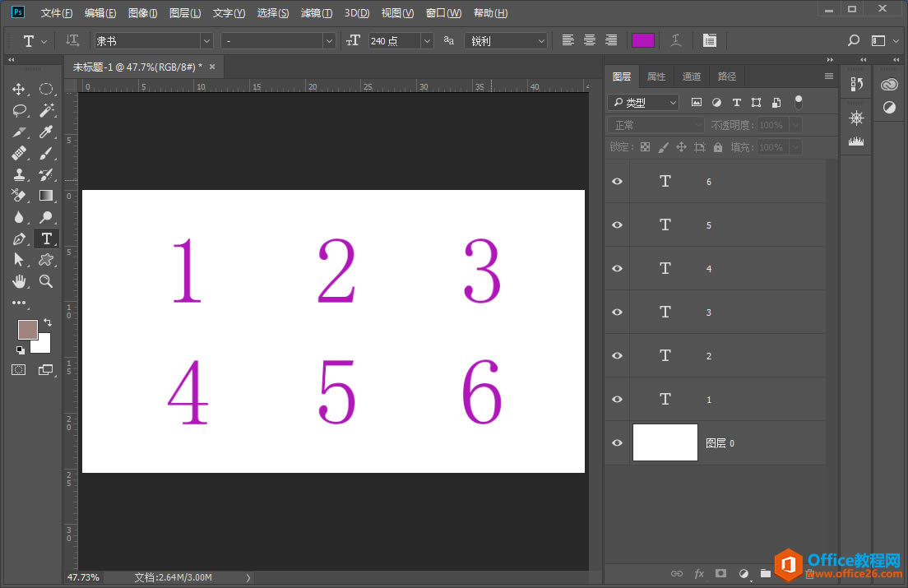Add a layer style with fx button
This screenshot has height=588, width=908.
(x=699, y=573)
